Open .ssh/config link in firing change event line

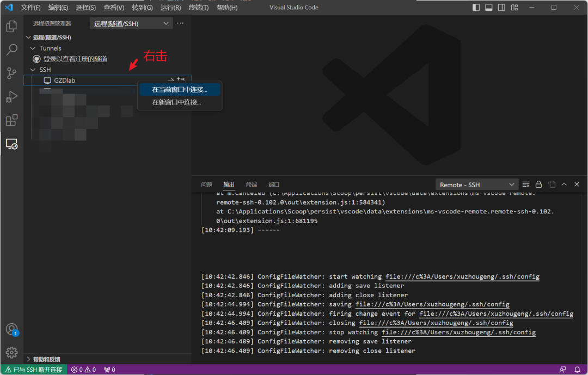(496, 314)
